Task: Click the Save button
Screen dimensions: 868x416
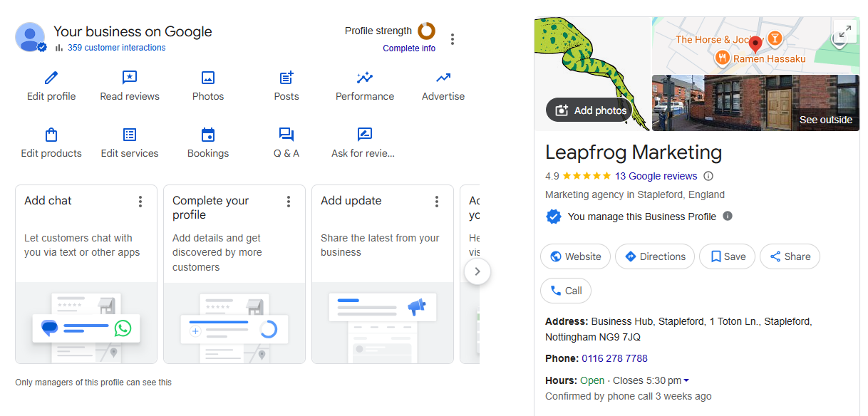Action: tap(727, 256)
